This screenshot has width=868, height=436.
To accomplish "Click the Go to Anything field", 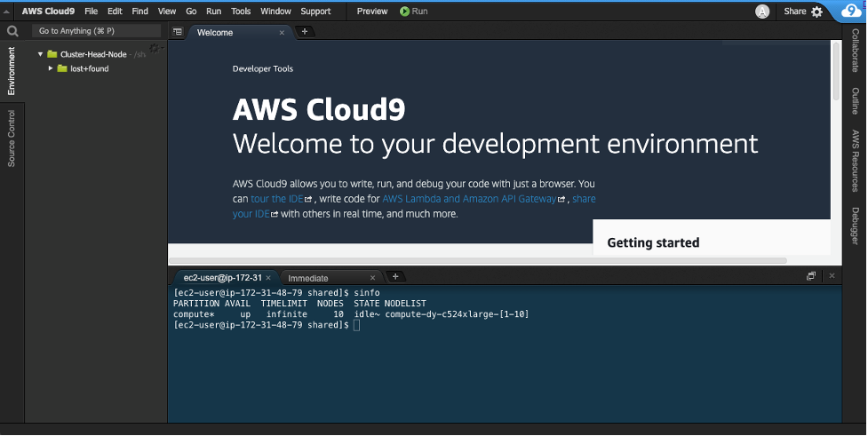I will [x=96, y=31].
